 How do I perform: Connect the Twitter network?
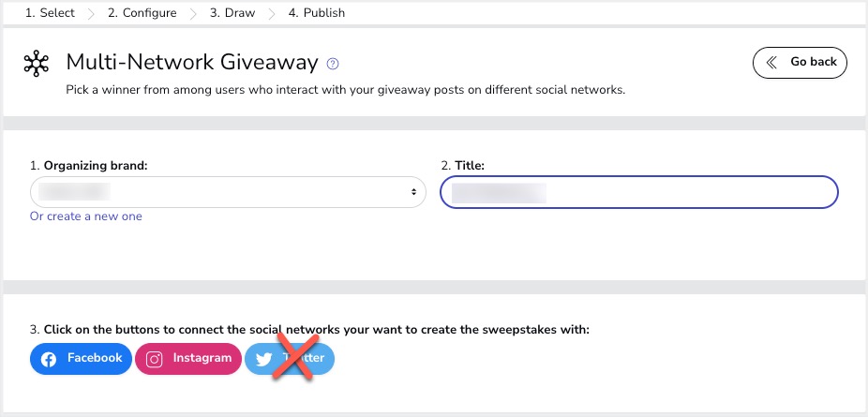[x=290, y=359]
